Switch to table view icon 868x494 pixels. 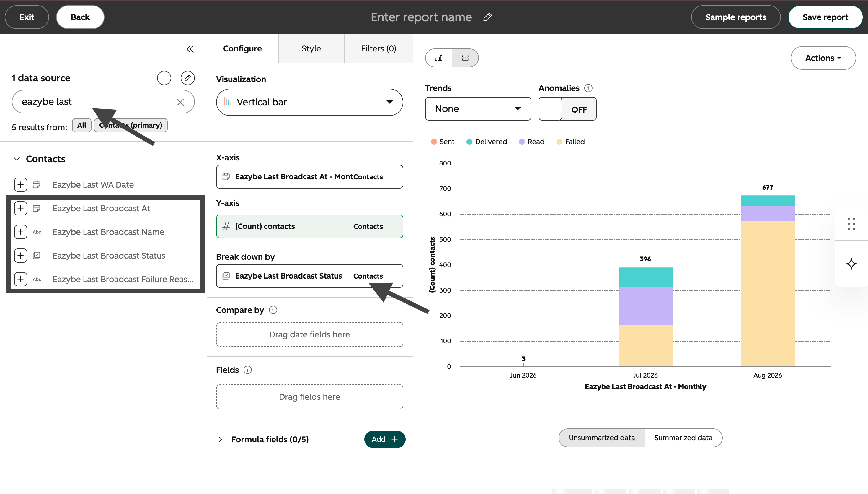click(x=465, y=58)
